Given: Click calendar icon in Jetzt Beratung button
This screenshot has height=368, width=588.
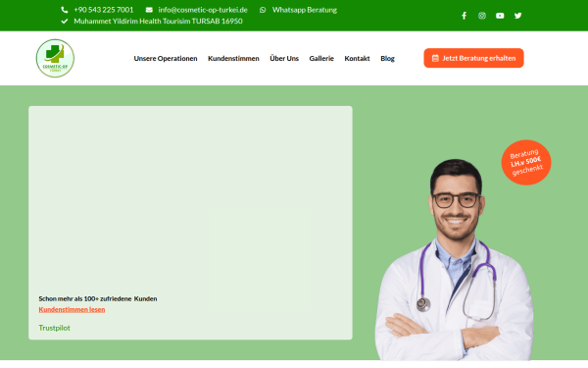Looking at the screenshot, I should [435, 58].
